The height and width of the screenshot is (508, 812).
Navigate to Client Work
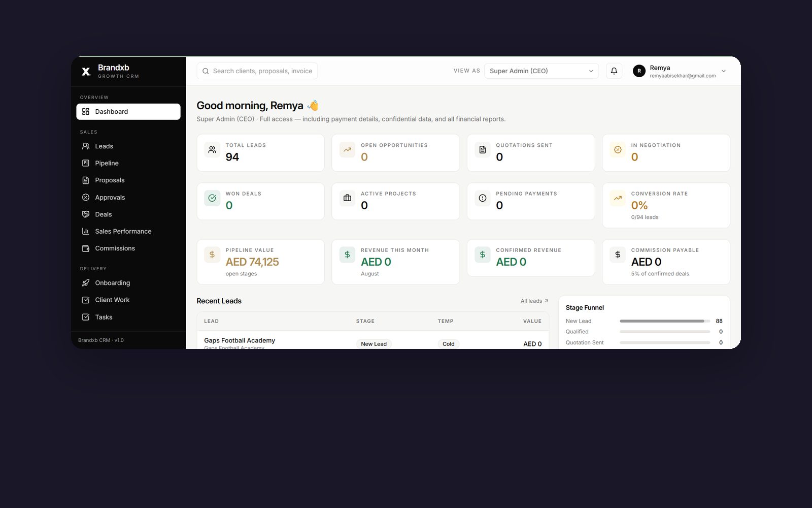(128, 300)
